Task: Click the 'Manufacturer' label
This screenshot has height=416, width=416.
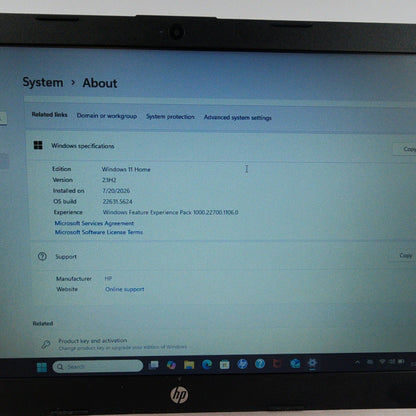Action: click(x=74, y=278)
